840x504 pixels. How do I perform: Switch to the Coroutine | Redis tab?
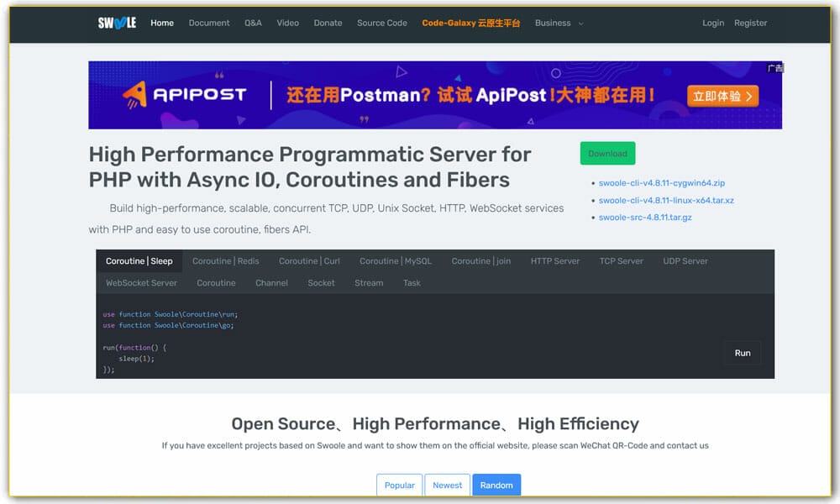pyautogui.click(x=225, y=261)
